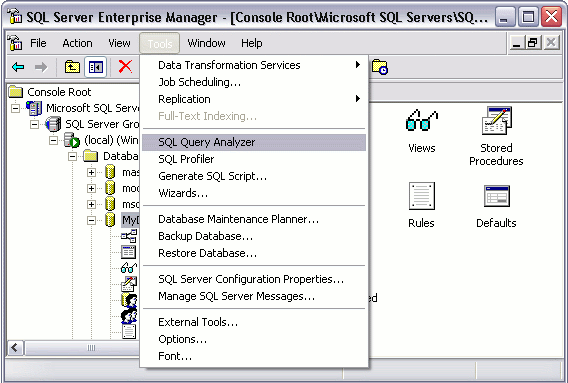568x383 pixels.
Task: Choose External Tools...
Action: pyautogui.click(x=254, y=322)
